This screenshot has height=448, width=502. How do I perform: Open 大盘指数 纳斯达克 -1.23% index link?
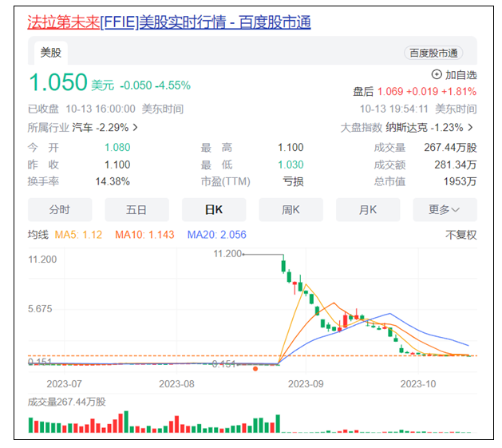point(406,128)
